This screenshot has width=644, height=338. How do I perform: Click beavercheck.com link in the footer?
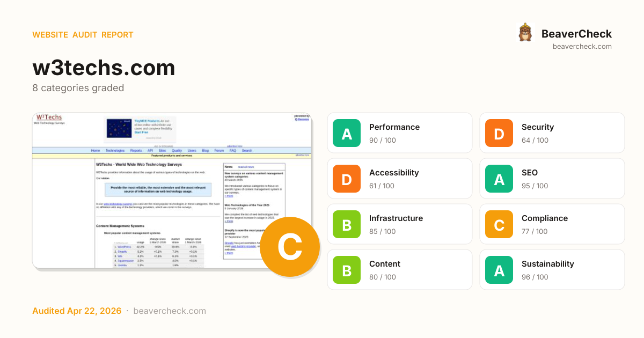click(x=170, y=311)
